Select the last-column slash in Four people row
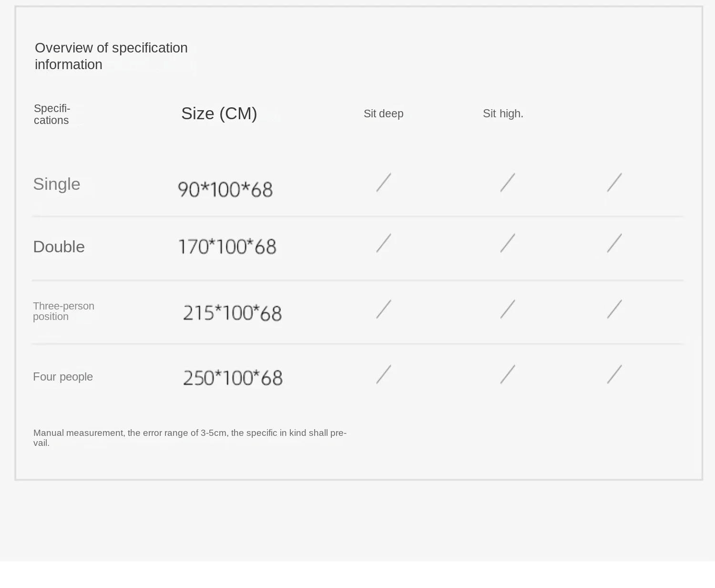This screenshot has width=715, height=588. point(614,374)
